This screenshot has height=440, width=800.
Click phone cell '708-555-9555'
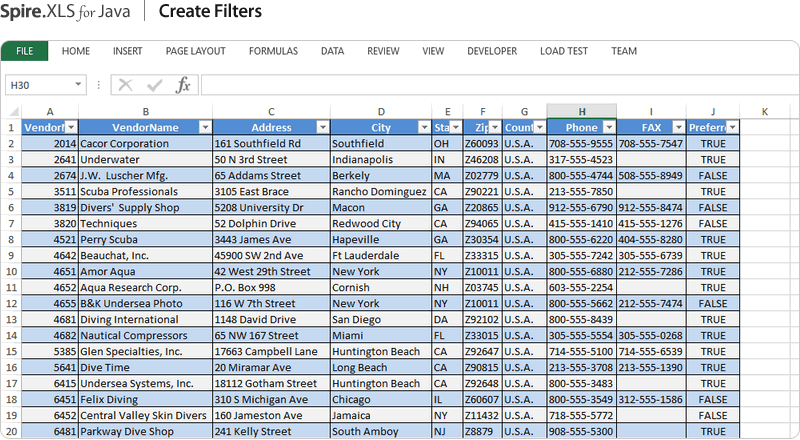pos(582,143)
